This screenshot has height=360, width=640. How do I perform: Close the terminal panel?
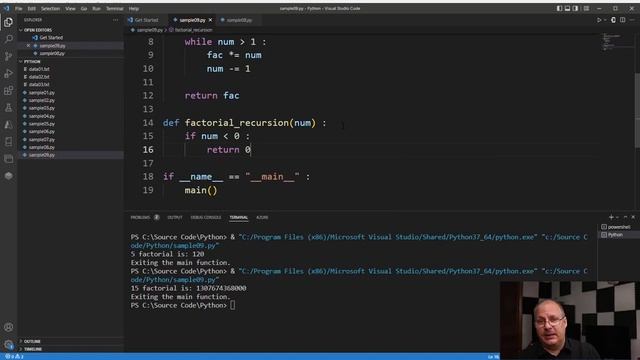633,217
